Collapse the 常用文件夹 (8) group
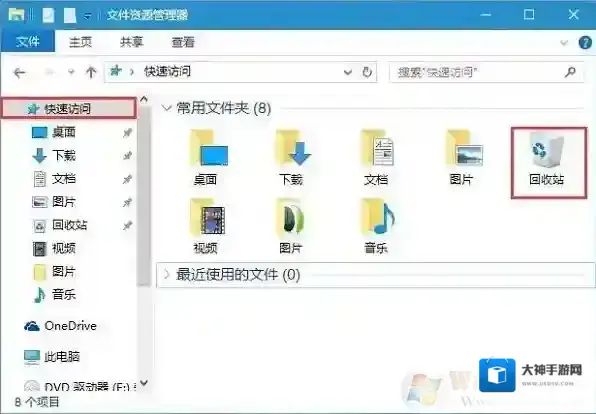596x414 pixels. 166,108
